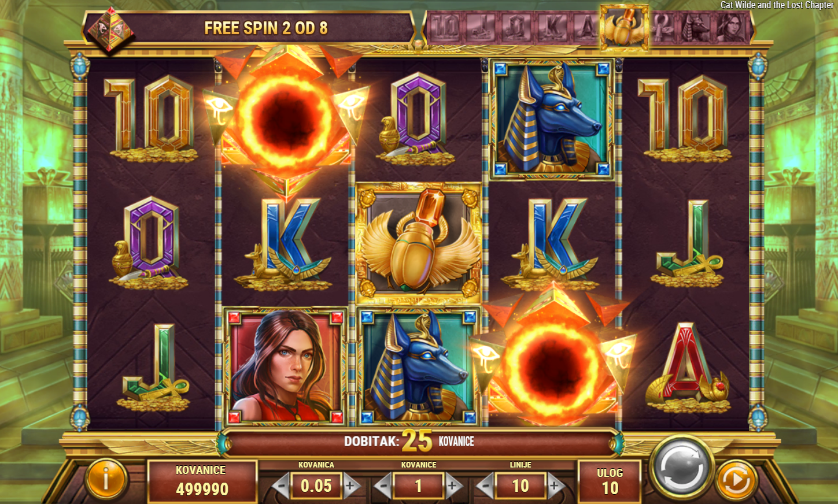Screen dimensions: 838x504
Task: Toggle the orange autoplay button
Action: click(736, 480)
